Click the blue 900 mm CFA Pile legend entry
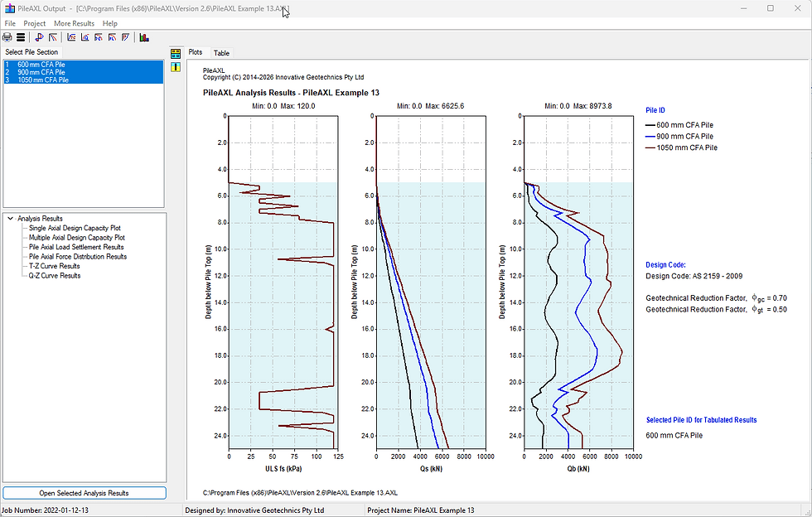The image size is (812, 517). point(679,136)
